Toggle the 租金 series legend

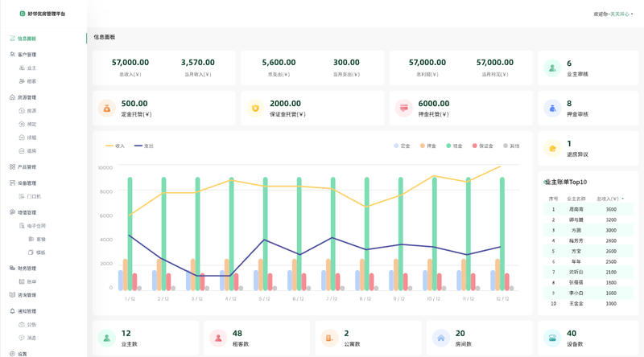coord(454,146)
